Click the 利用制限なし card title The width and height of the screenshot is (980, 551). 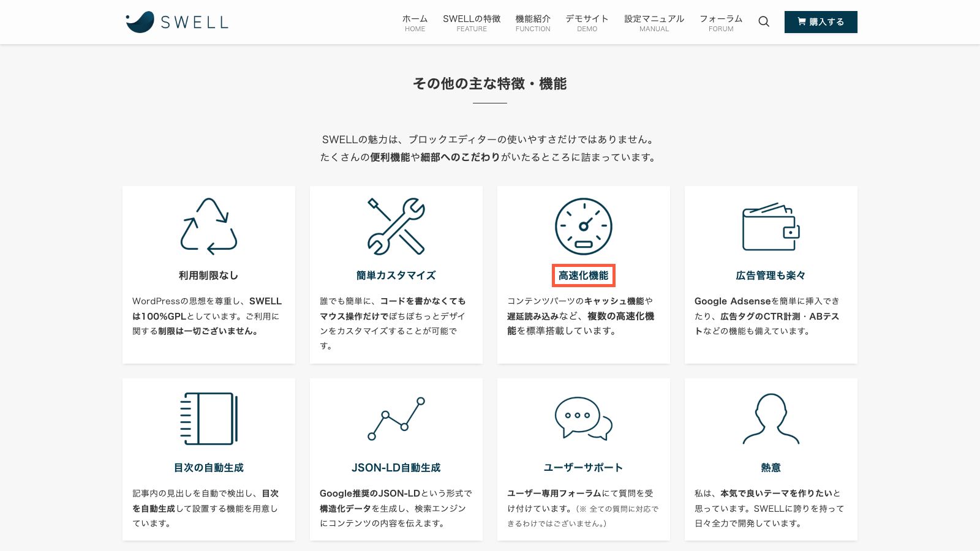point(209,275)
